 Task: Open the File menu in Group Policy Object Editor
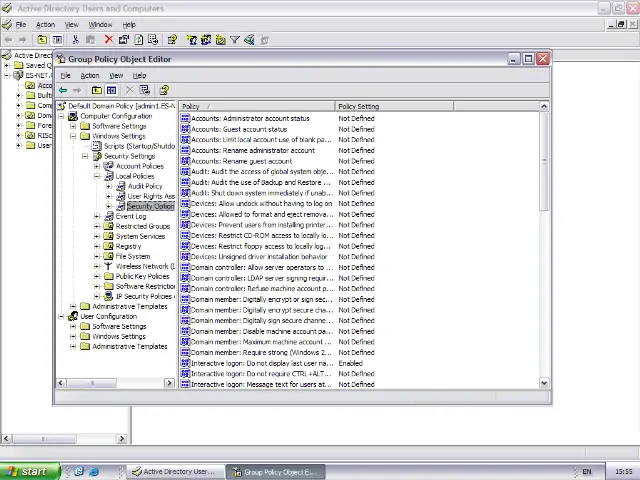tap(65, 76)
